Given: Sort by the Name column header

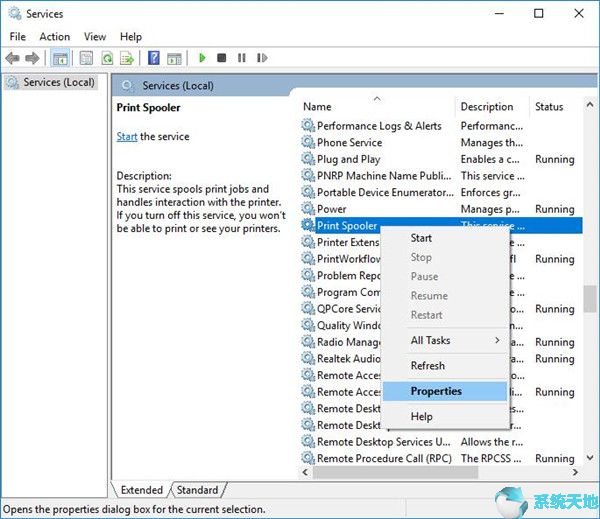Looking at the screenshot, I should point(377,107).
